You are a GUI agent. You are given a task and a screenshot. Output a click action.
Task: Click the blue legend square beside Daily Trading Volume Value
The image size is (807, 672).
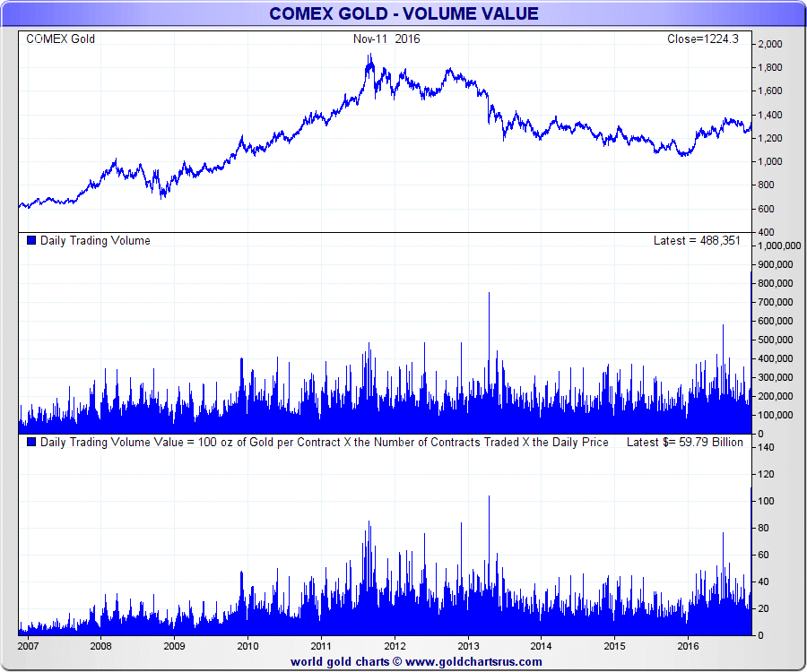tap(31, 442)
